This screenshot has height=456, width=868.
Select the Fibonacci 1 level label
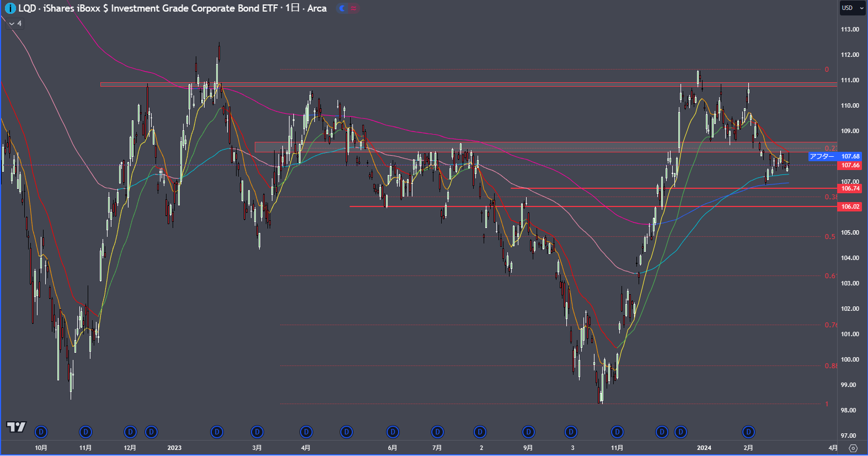pos(827,404)
